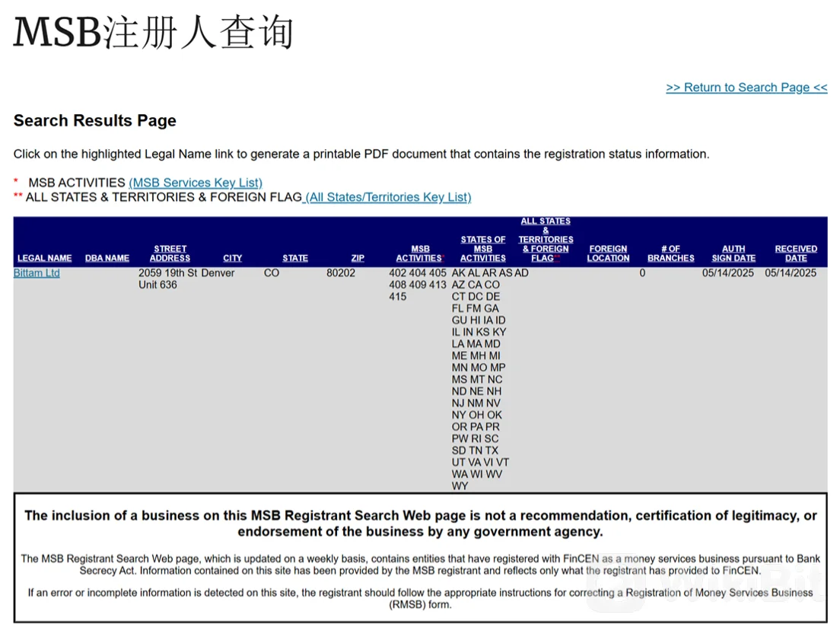840x631 pixels.
Task: Select the STREET ADDRESS column header
Action: pos(170,253)
